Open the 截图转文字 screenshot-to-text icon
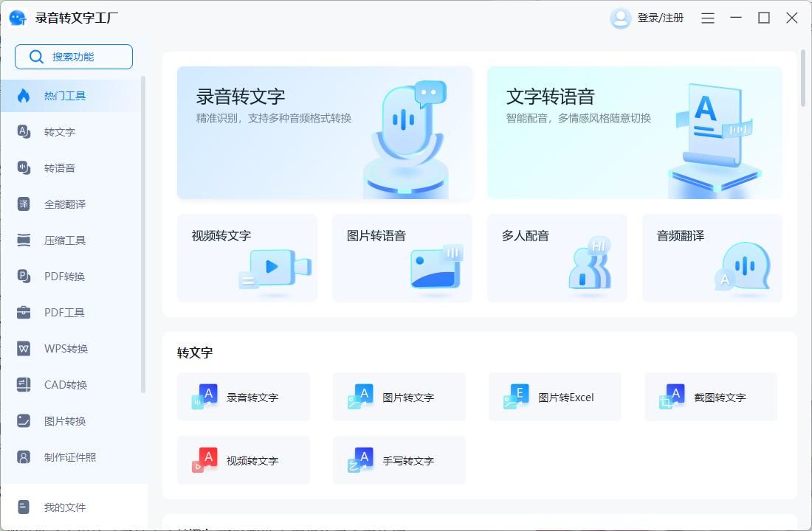The width and height of the screenshot is (812, 531). 671,396
